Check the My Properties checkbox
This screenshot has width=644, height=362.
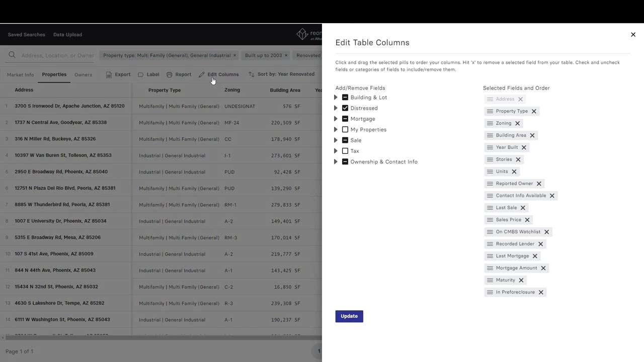345,130
